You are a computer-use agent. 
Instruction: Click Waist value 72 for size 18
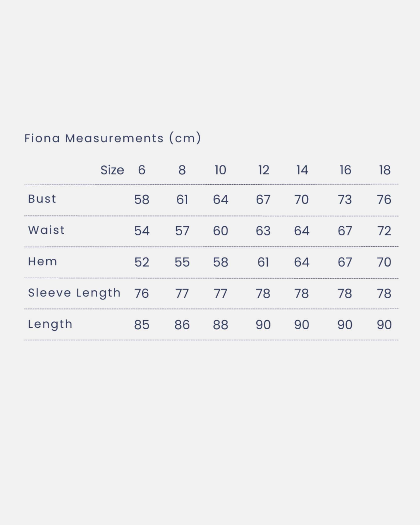[x=384, y=231]
